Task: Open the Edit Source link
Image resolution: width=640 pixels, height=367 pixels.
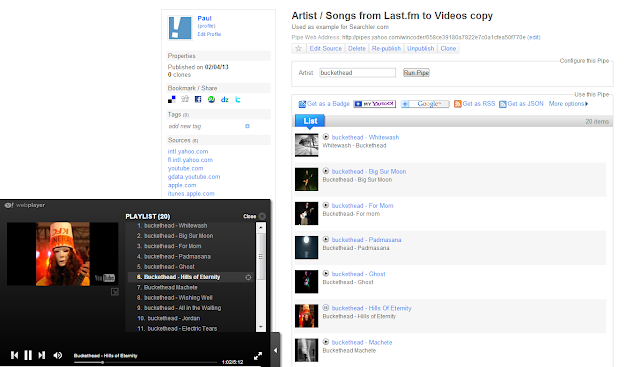Action: point(325,49)
